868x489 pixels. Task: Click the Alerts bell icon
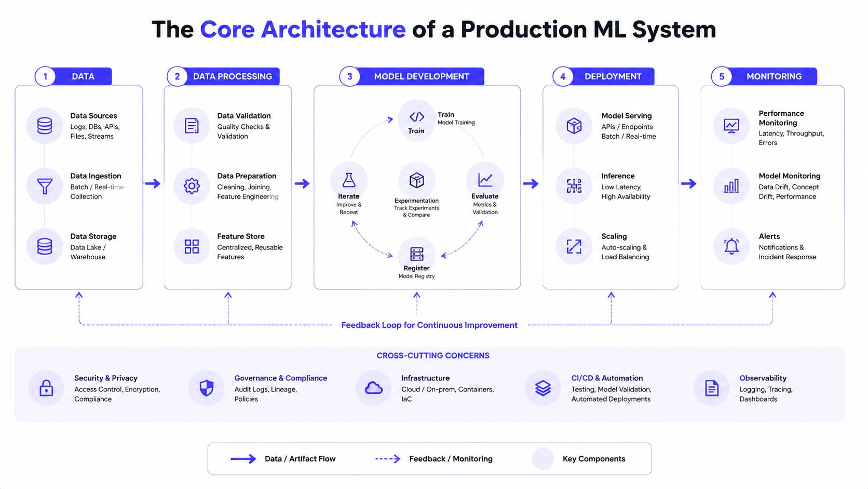[731, 246]
